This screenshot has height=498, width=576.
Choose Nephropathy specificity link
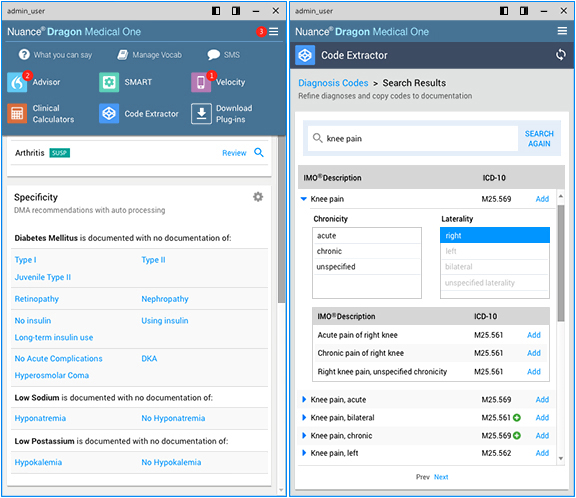pos(165,299)
